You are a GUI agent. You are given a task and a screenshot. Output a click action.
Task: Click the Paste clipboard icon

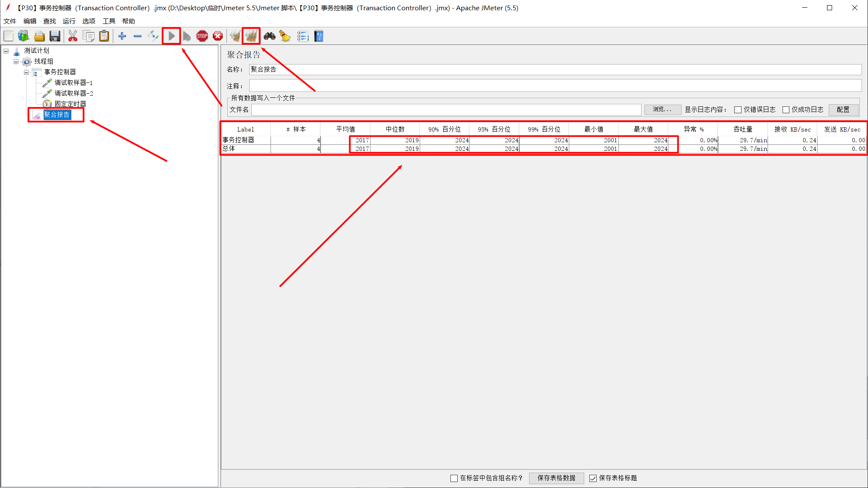104,36
